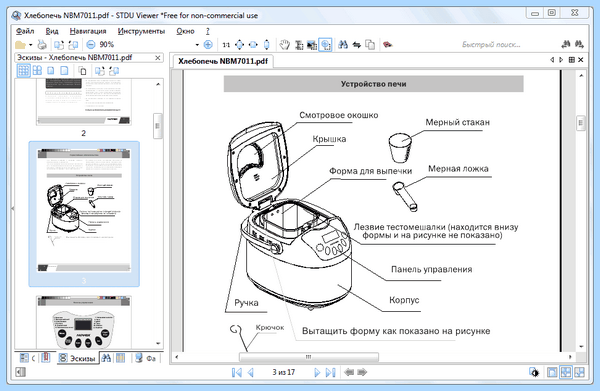This screenshot has height=391, width=600.
Task: Toggle medium thumbnails view icon
Action: (x=37, y=71)
